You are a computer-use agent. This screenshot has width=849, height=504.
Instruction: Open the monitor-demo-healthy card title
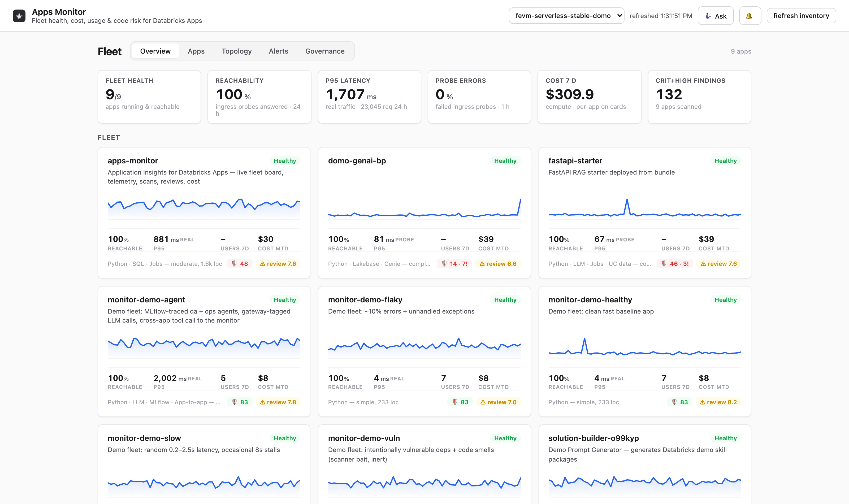(x=590, y=299)
